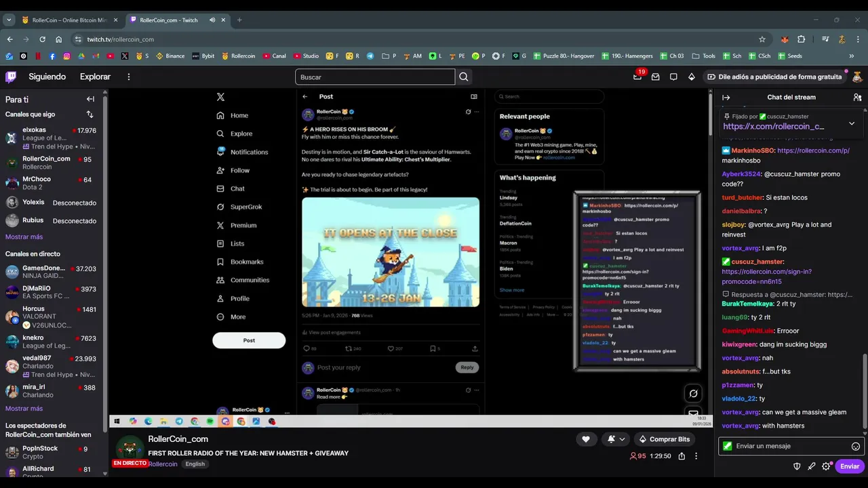Click the Enviar un mensaje chat input
The height and width of the screenshot is (488, 868).
point(790,446)
